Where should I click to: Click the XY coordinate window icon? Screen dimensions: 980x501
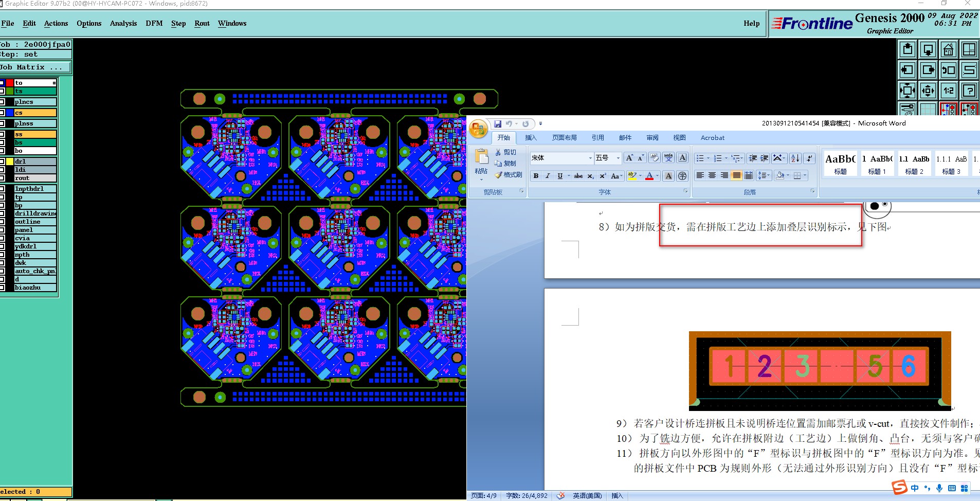pyautogui.click(x=969, y=49)
